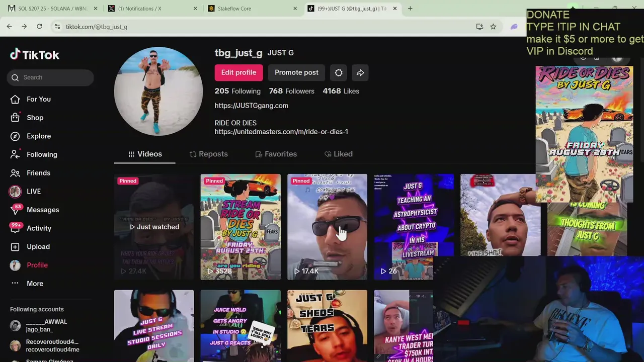This screenshot has height=362, width=644.
Task: Open a new browser tab
Action: pos(410,9)
